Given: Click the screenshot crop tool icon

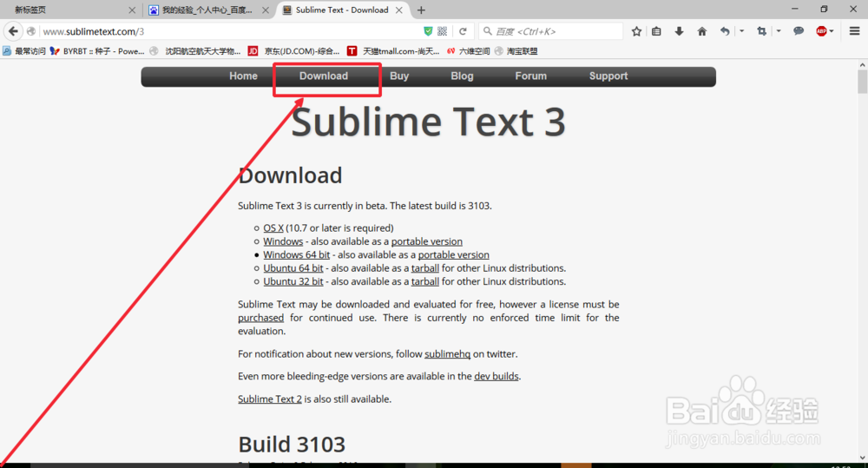Looking at the screenshot, I should point(762,31).
